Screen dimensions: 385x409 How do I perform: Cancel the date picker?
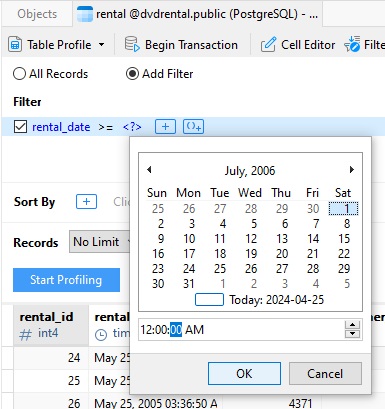coord(325,374)
